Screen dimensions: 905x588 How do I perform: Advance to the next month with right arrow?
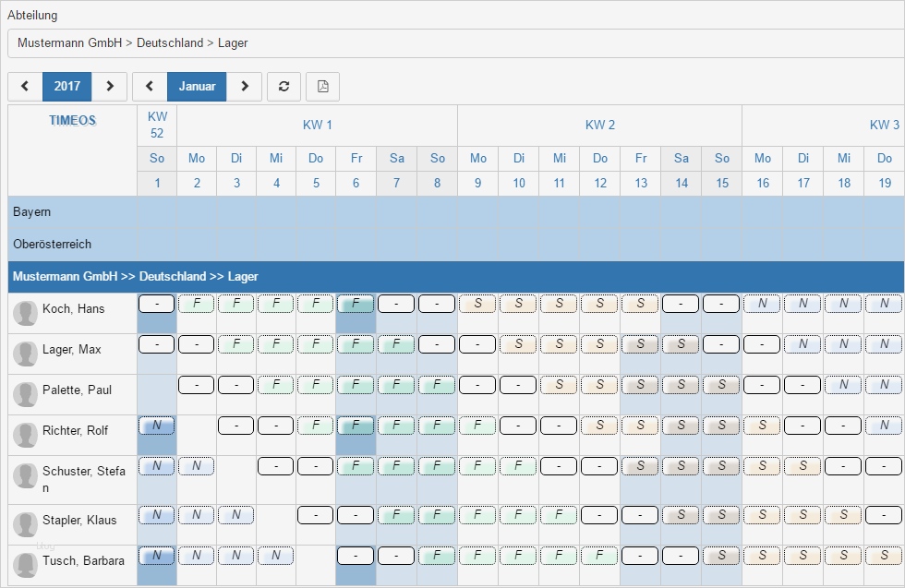(x=245, y=86)
